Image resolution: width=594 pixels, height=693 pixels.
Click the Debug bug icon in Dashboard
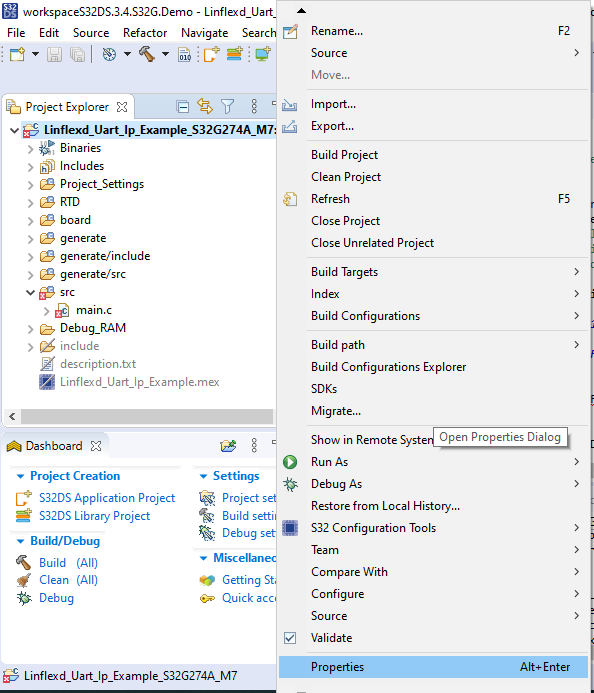click(x=24, y=598)
